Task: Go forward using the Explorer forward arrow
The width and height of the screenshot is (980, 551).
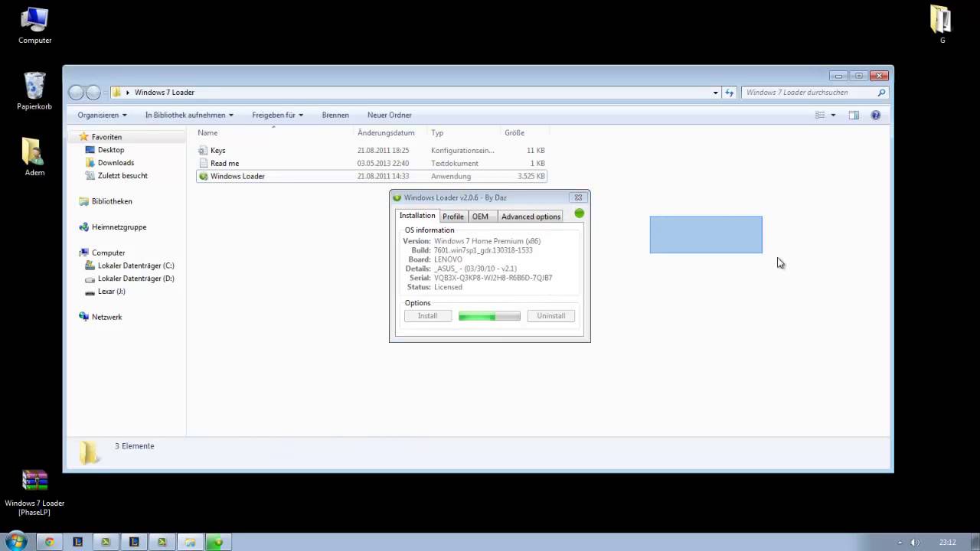Action: click(93, 93)
